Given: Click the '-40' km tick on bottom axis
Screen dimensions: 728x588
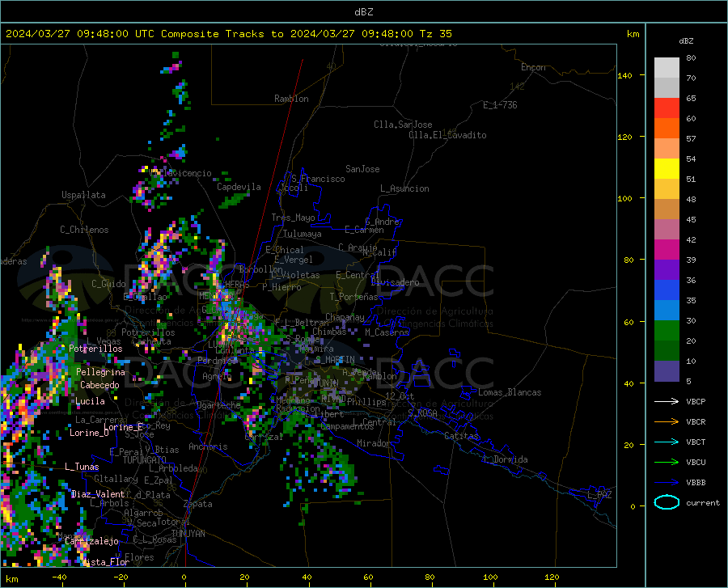Looking at the screenshot, I should [59, 577].
